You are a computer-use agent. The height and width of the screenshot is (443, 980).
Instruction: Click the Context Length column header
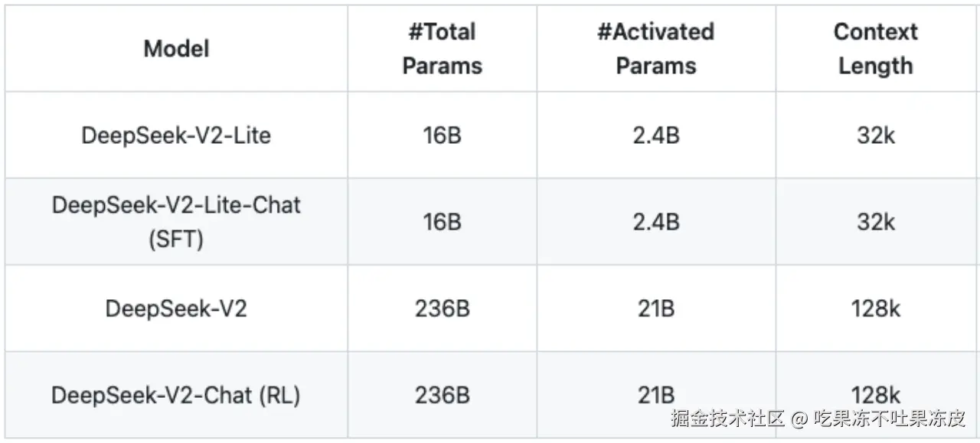click(x=875, y=49)
